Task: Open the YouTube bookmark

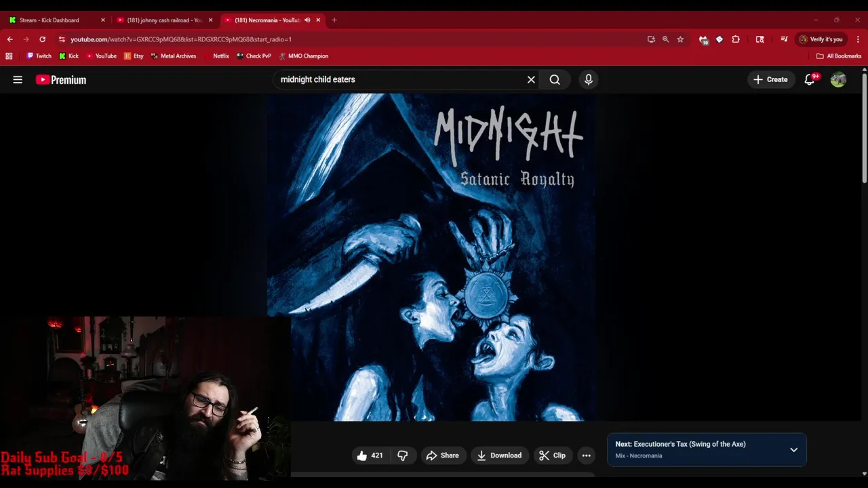Action: pos(101,56)
